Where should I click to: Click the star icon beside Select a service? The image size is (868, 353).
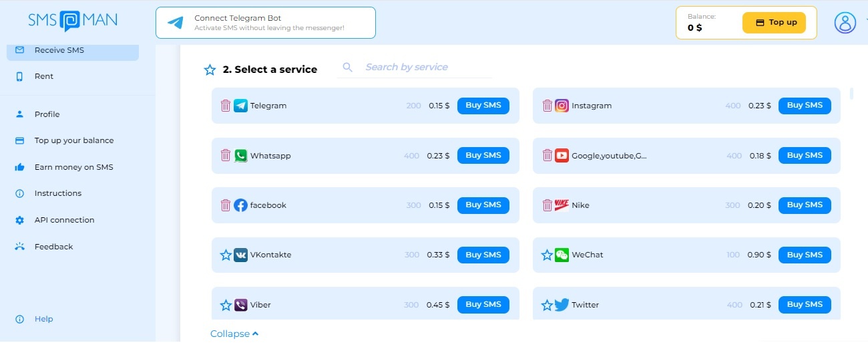pyautogui.click(x=210, y=70)
